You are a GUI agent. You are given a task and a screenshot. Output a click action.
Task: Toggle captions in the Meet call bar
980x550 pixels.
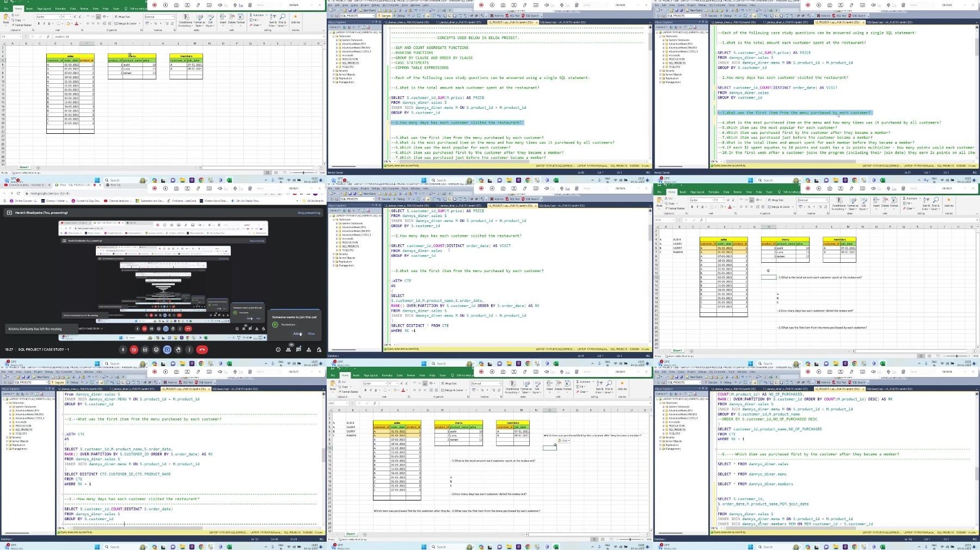(145, 350)
